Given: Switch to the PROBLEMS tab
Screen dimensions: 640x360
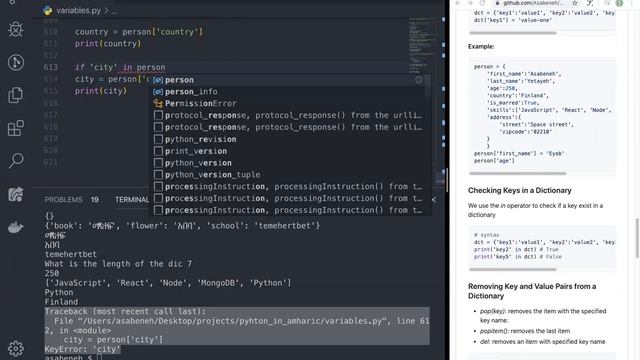Looking at the screenshot, I should 63,200.
